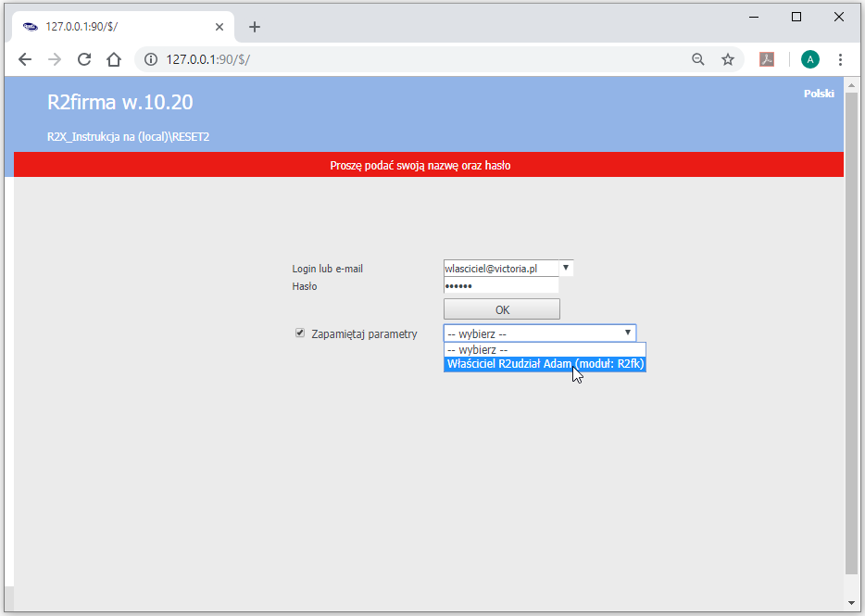Screen dimensions: 865x616
Task: Focus the Hasło password field
Action: click(501, 285)
